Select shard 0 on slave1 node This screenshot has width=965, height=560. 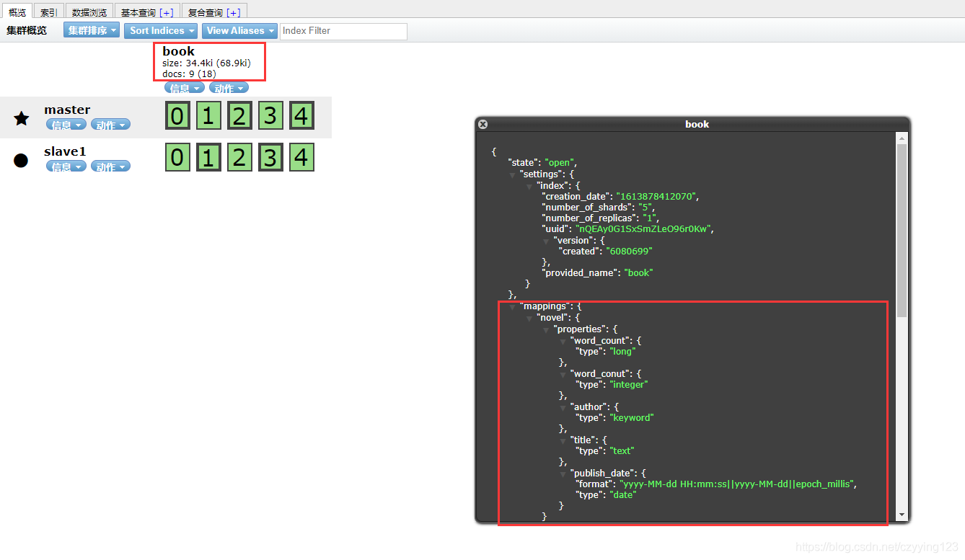[177, 157]
